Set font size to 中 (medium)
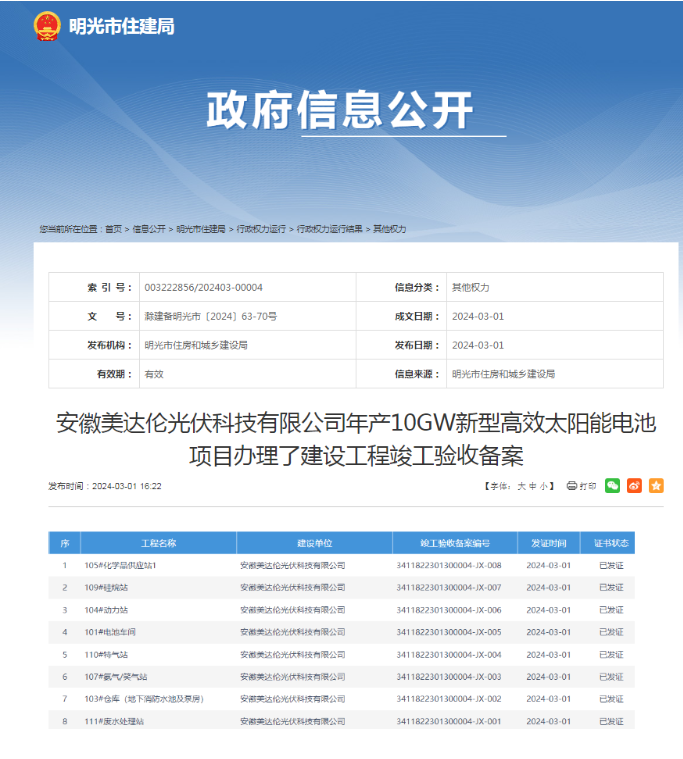The image size is (683, 759). coord(532,487)
